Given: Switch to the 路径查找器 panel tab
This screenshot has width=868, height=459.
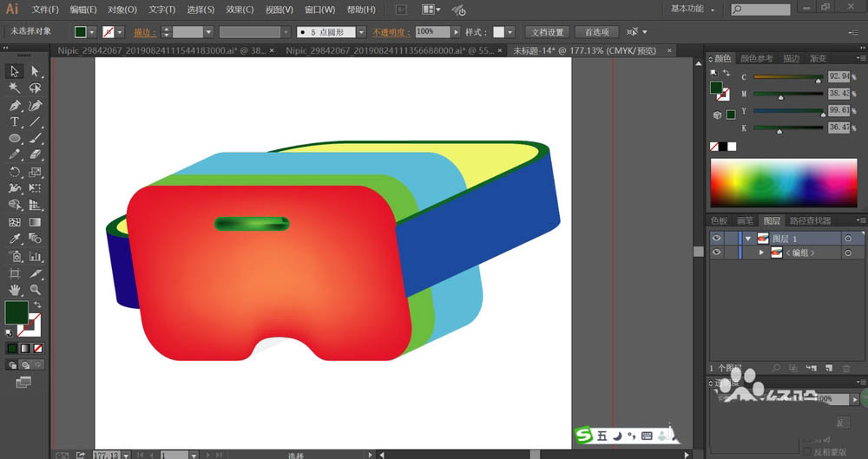Looking at the screenshot, I should pyautogui.click(x=811, y=220).
